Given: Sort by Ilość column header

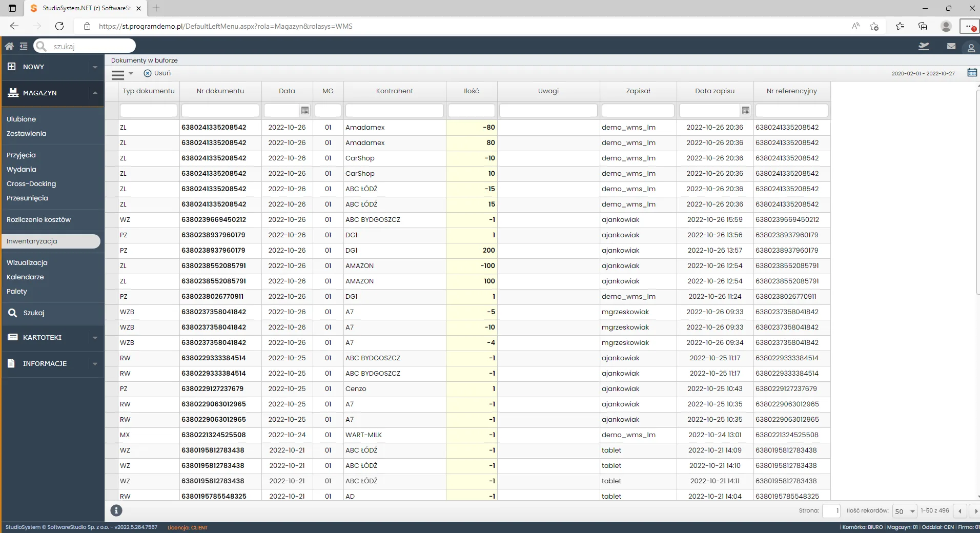Looking at the screenshot, I should pyautogui.click(x=472, y=91).
